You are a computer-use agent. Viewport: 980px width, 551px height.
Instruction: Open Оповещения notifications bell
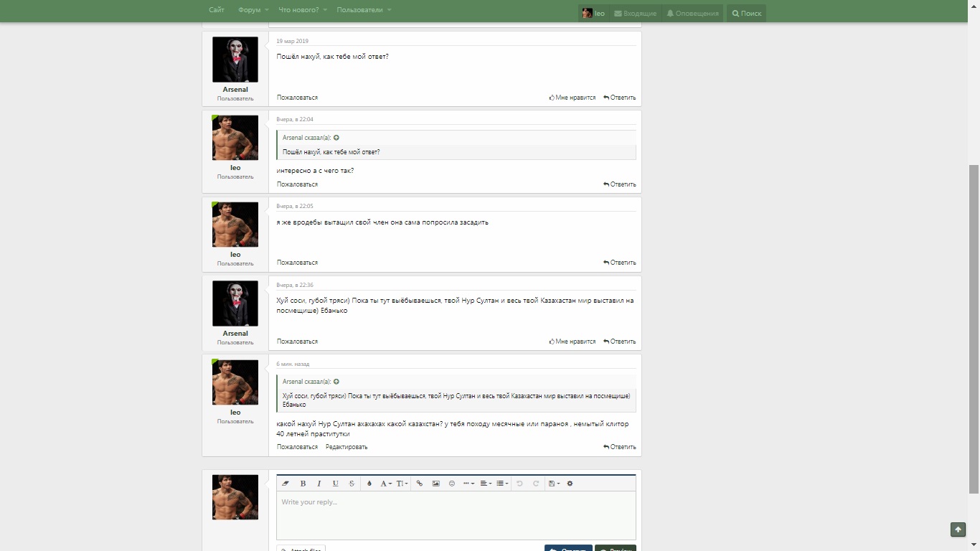(x=692, y=13)
